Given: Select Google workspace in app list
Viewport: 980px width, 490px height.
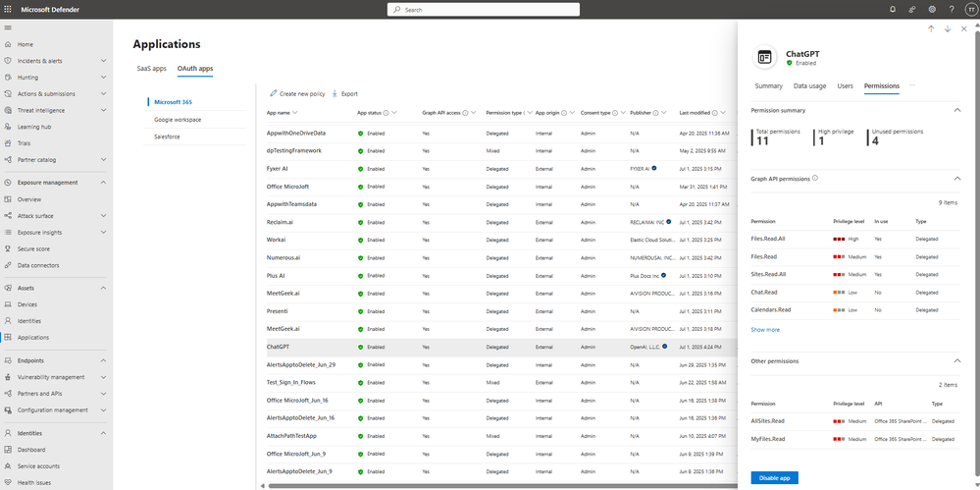Looking at the screenshot, I should (178, 120).
